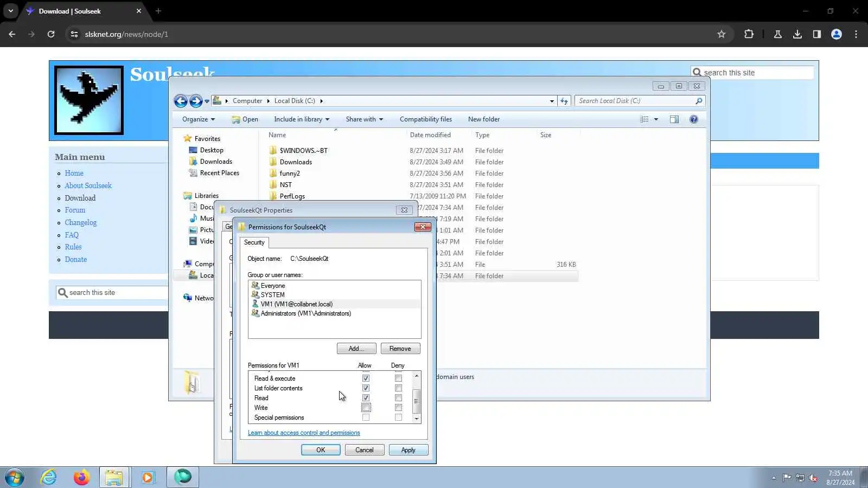Toggle Allow for List folder contents
This screenshot has width=868, height=488.
pyautogui.click(x=366, y=388)
